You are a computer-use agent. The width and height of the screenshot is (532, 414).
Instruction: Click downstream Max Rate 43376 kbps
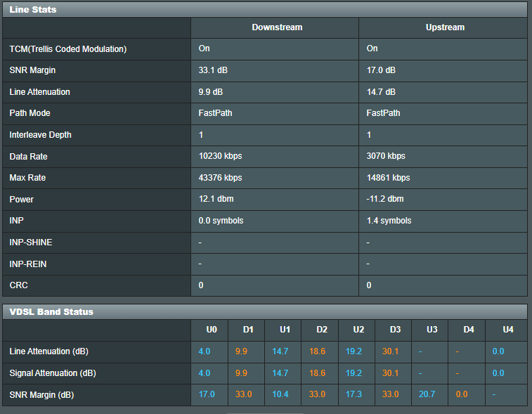pos(220,178)
